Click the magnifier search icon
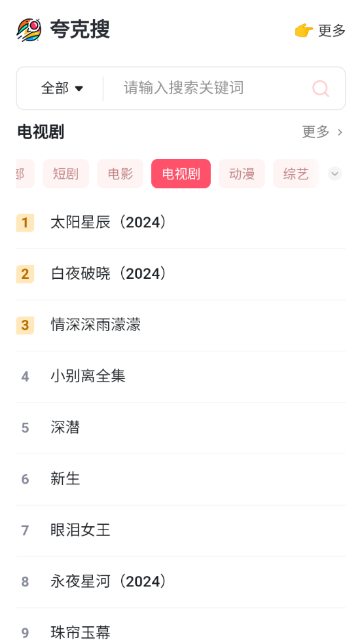This screenshot has height=644, width=362. tap(321, 88)
